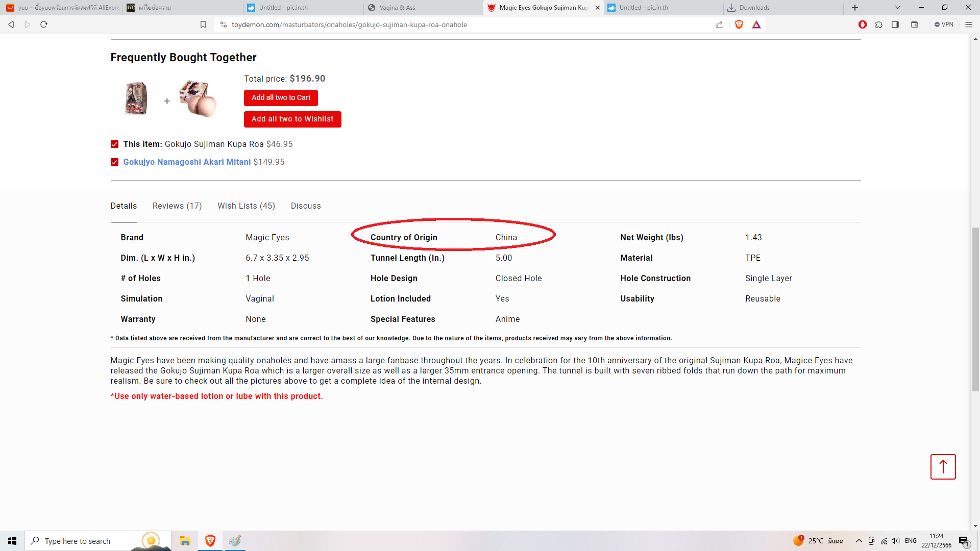Image resolution: width=980 pixels, height=551 pixels.
Task: Close the Magic Eyes Gokujo Sujiman tab
Action: tap(598, 8)
